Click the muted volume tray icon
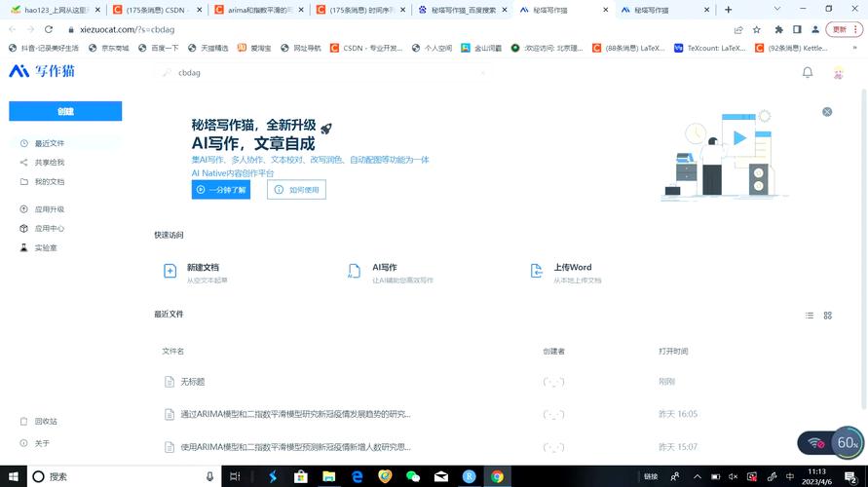The image size is (868, 487). 733,476
